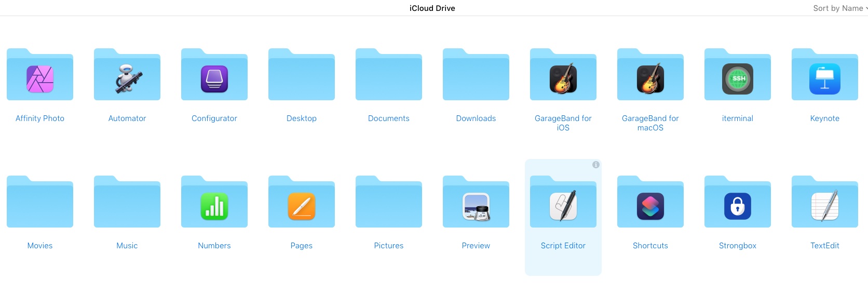This screenshot has width=868, height=307.
Task: Open the Sort by Name dropdown
Action: point(840,8)
